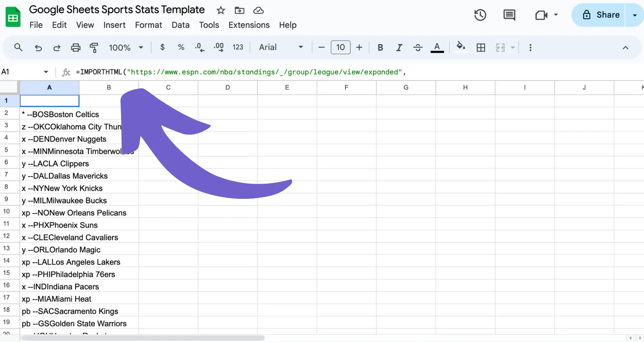Decrease font size minus button
The height and width of the screenshot is (342, 644).
click(321, 48)
